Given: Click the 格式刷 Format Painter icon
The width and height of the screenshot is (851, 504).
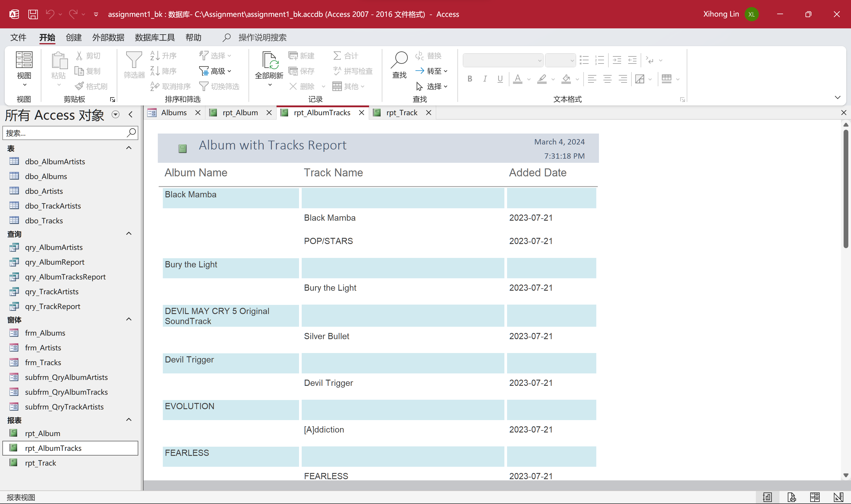Looking at the screenshot, I should point(79,86).
